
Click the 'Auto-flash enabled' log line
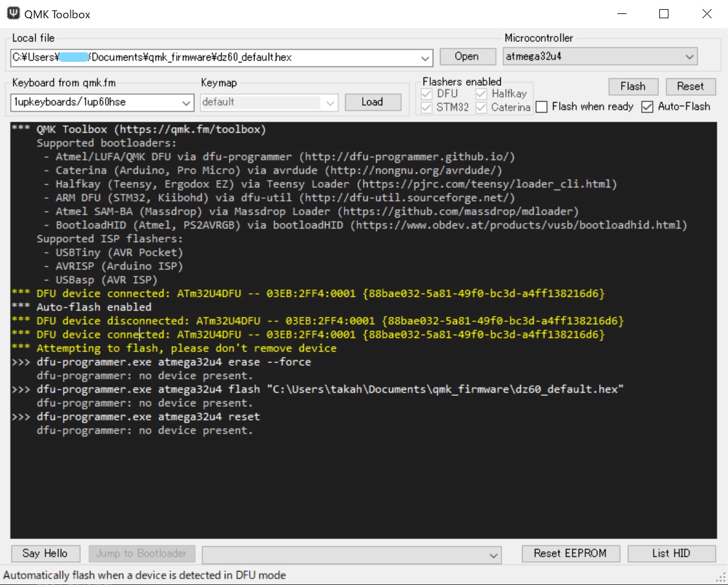coord(81,307)
